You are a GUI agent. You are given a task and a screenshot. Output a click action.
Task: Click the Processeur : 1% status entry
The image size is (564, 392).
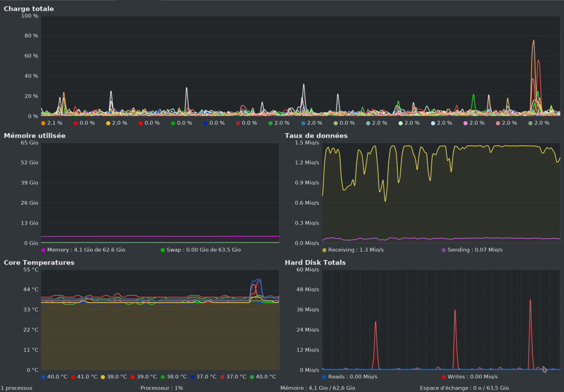(x=161, y=388)
